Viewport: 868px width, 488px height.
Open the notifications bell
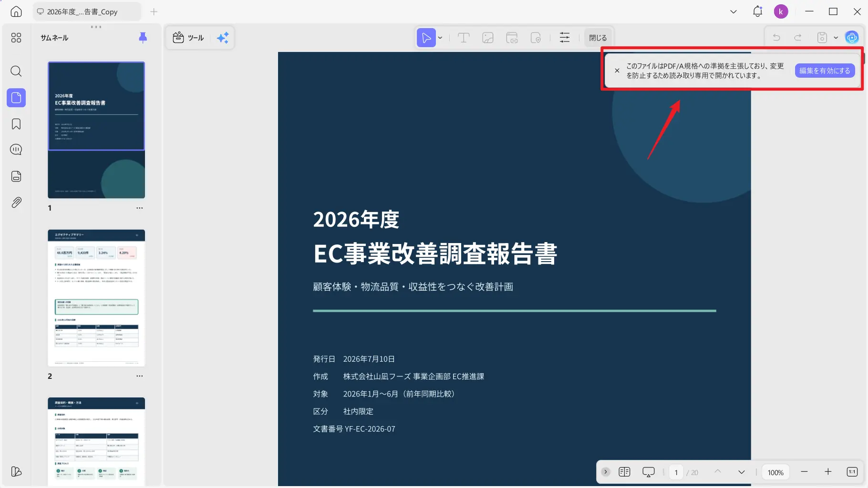[757, 11]
